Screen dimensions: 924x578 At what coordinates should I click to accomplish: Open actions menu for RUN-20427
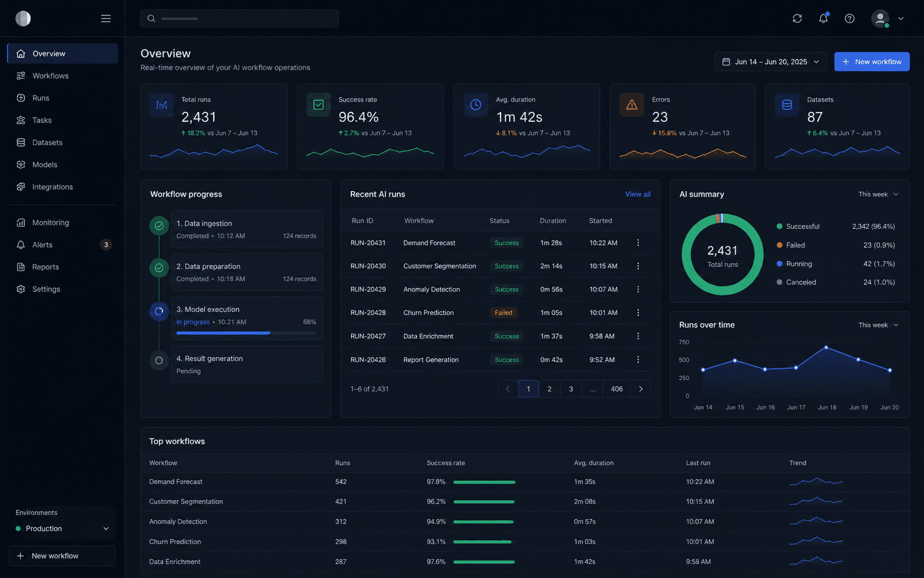(638, 336)
